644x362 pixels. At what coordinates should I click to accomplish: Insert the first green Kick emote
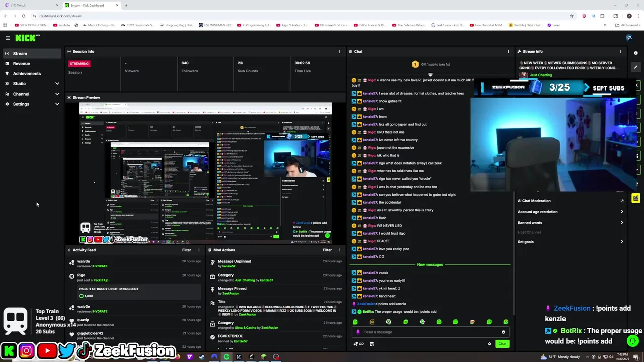(355, 322)
